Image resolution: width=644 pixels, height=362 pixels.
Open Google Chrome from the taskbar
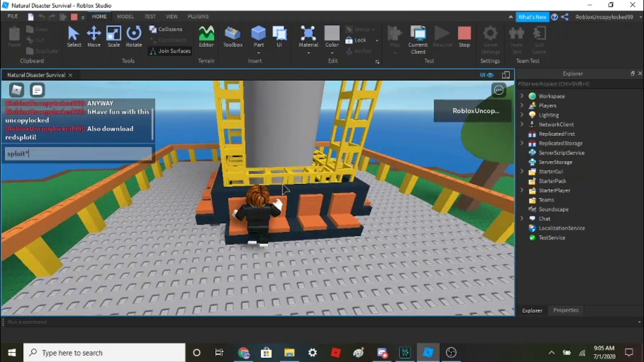[x=244, y=352]
